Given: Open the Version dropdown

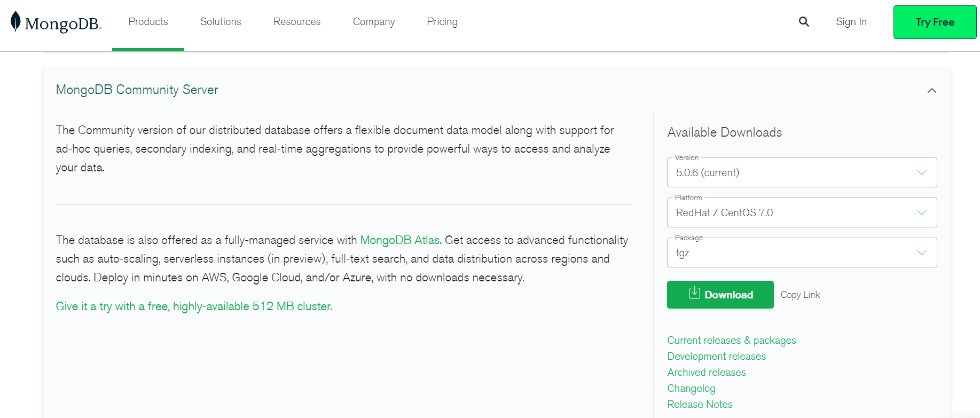Looking at the screenshot, I should point(802,172).
